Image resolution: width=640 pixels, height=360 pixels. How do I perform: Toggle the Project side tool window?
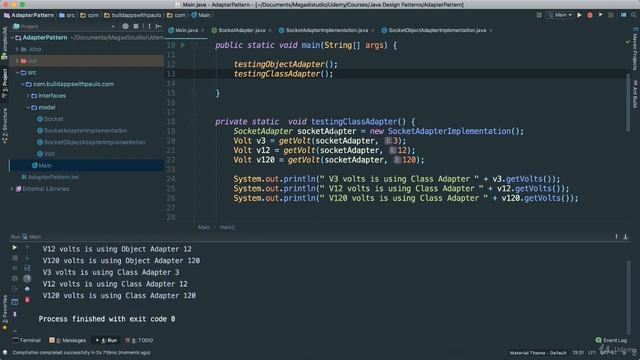(x=4, y=83)
